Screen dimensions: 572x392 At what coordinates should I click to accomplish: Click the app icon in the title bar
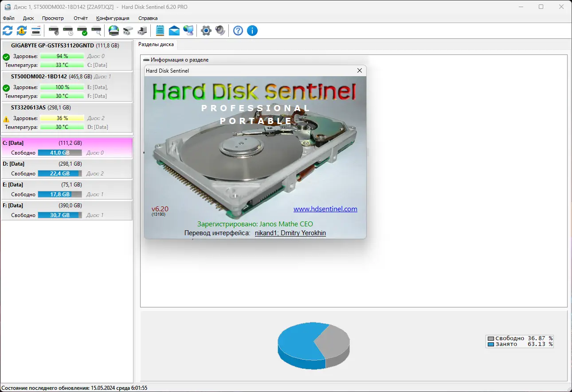point(7,7)
